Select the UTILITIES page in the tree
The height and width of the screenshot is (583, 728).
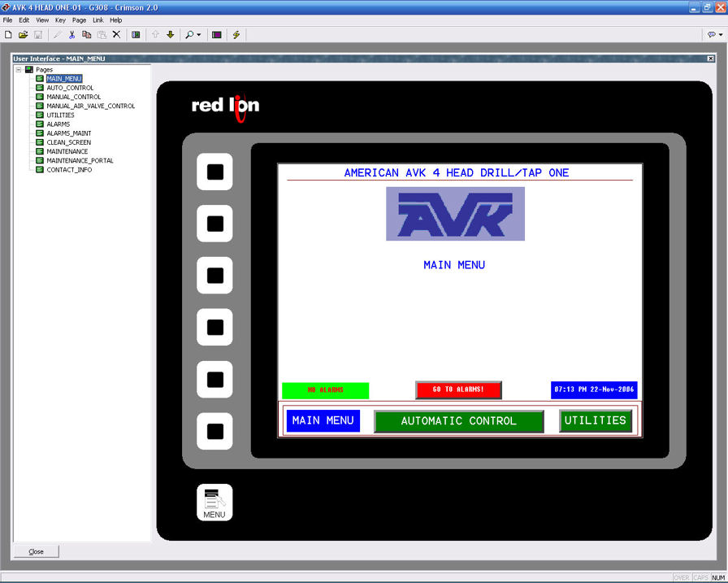(x=60, y=115)
